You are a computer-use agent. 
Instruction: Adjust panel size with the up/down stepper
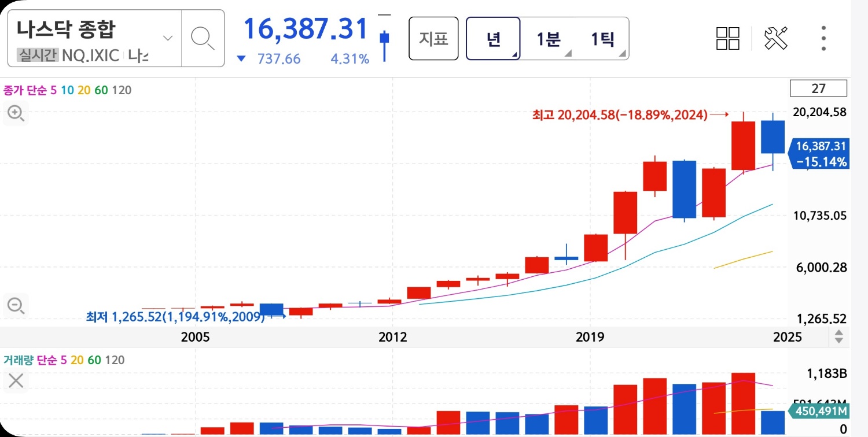(838, 336)
